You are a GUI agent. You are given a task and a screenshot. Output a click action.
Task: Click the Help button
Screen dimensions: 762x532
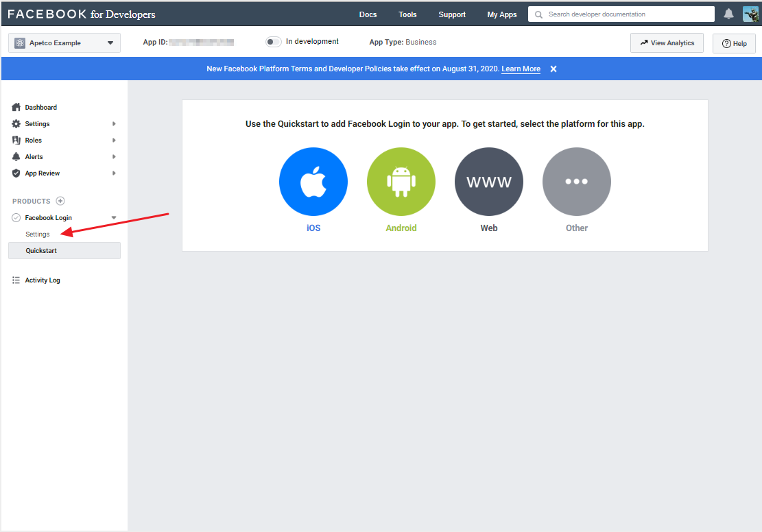point(734,43)
